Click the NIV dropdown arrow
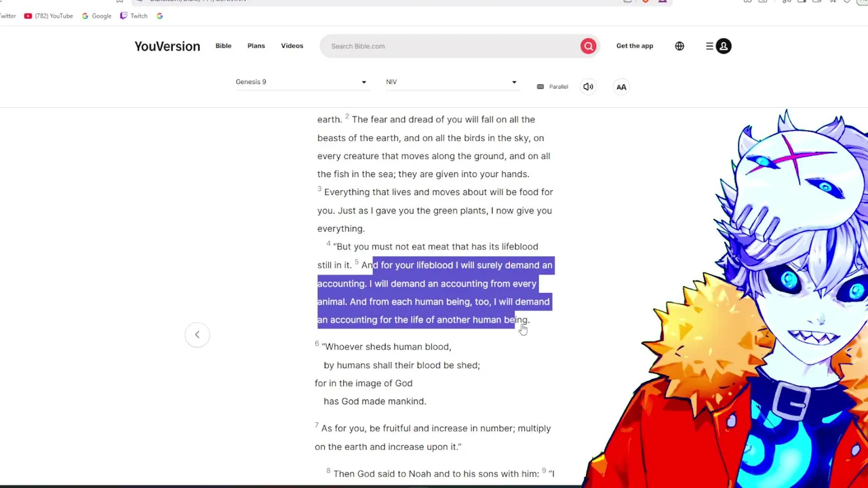Viewport: 868px width, 488px height. (x=514, y=83)
